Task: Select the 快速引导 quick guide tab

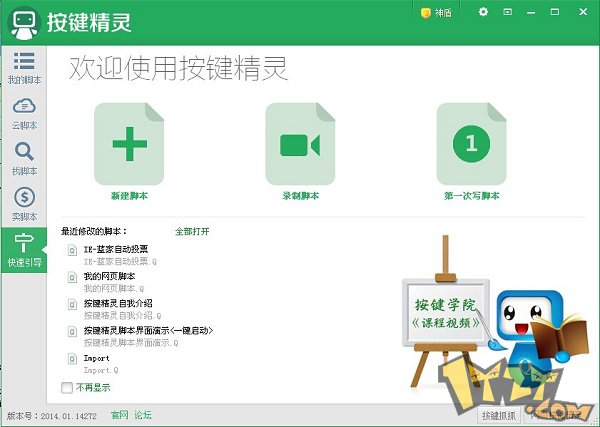Action: click(x=24, y=250)
